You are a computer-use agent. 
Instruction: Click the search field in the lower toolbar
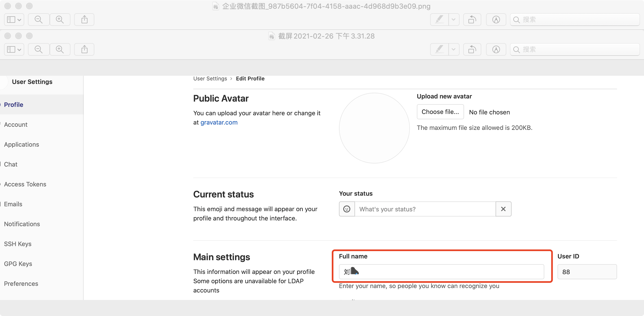click(x=574, y=49)
